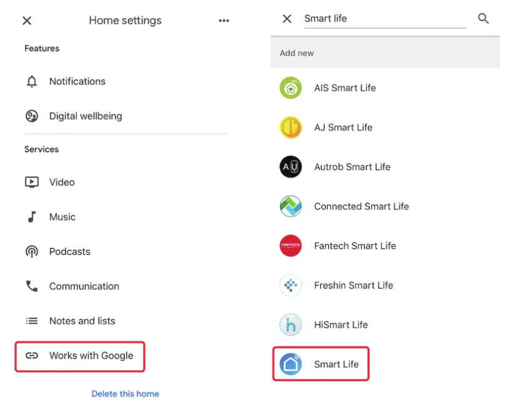Click the Works with Google link icon

(x=32, y=356)
